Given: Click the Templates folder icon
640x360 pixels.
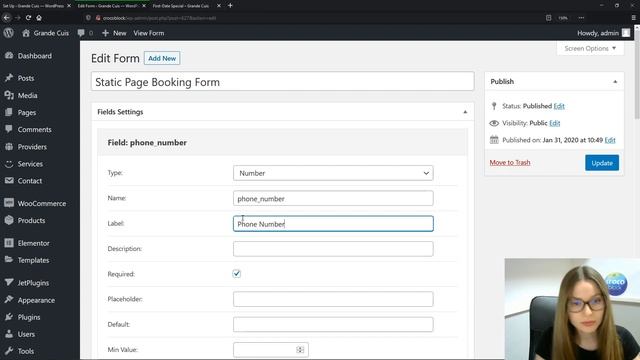Looking at the screenshot, I should pyautogui.click(x=9, y=260).
